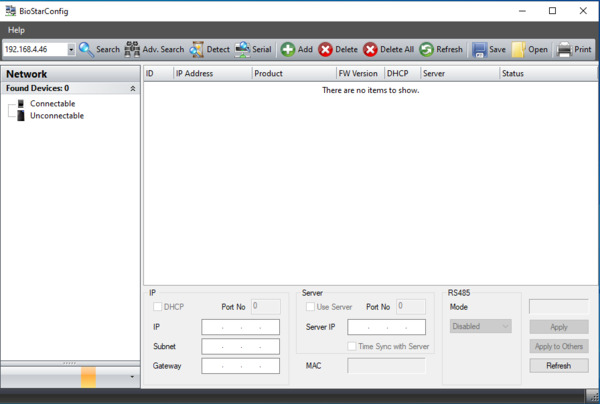
Task: Sort by Server column header
Action: click(x=460, y=73)
